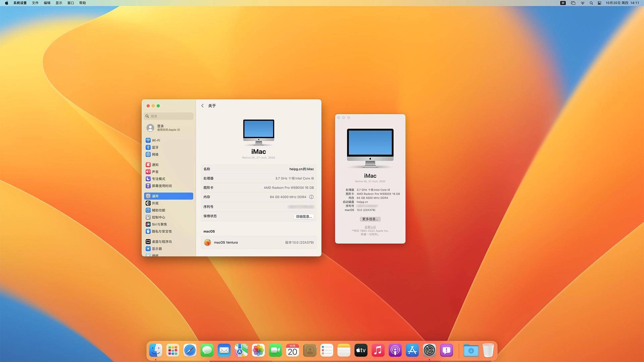The image size is (644, 362).
Task: Click 更多信息... in About This Mac window
Action: pos(370,219)
